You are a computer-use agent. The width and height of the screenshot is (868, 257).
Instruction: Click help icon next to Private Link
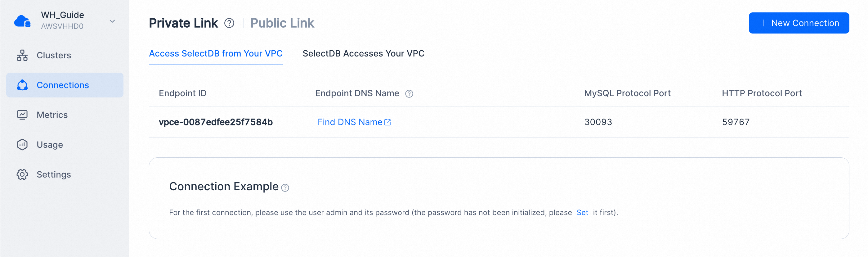[230, 23]
